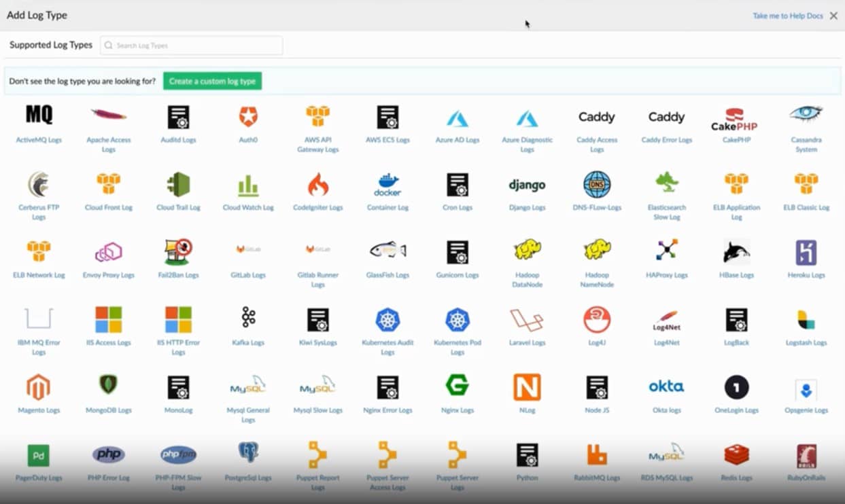Click the AWS ECS Logs label
This screenshot has width=845, height=504.
point(387,140)
